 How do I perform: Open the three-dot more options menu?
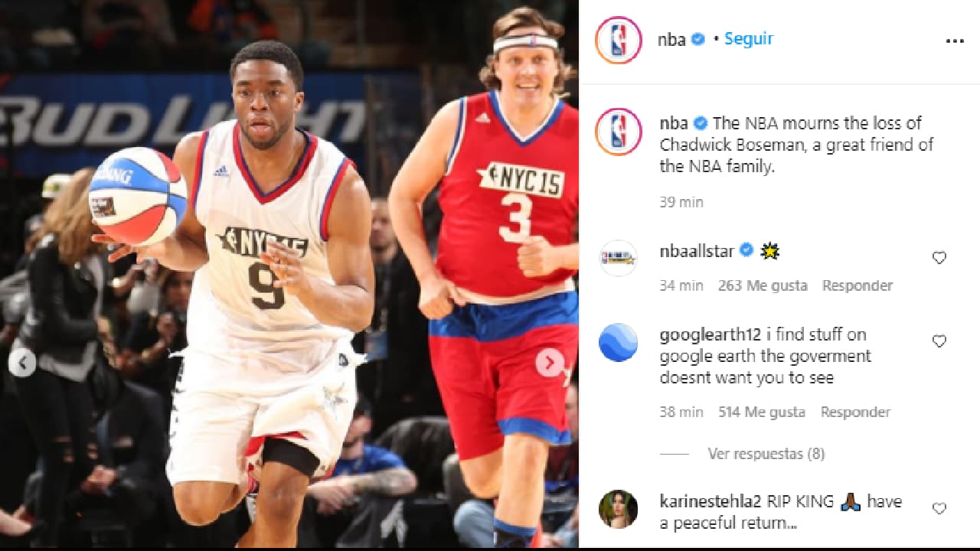[955, 41]
